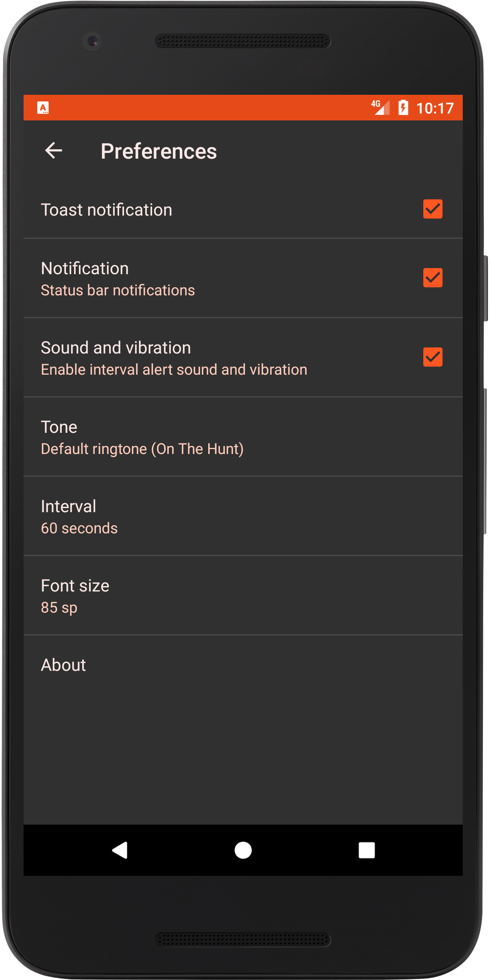Open the Interval setting
This screenshot has height=980, width=490.
point(243,517)
